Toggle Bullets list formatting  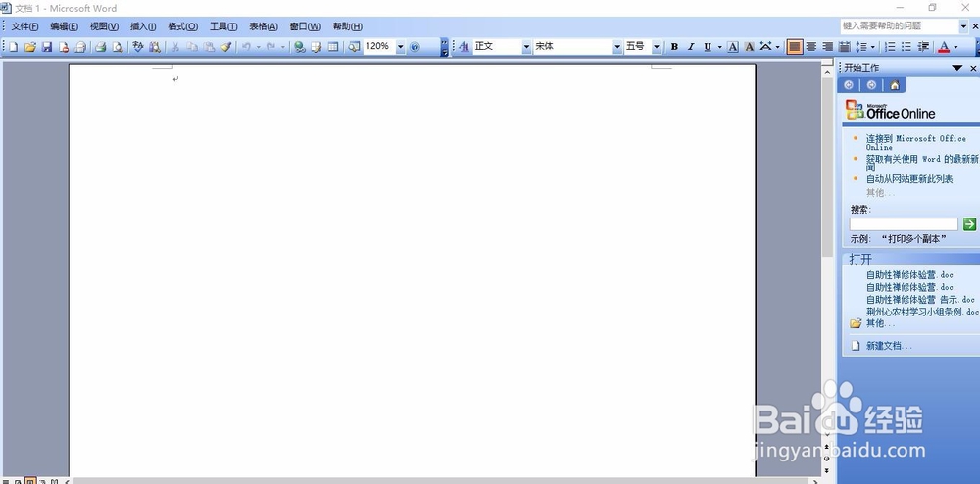[906, 47]
